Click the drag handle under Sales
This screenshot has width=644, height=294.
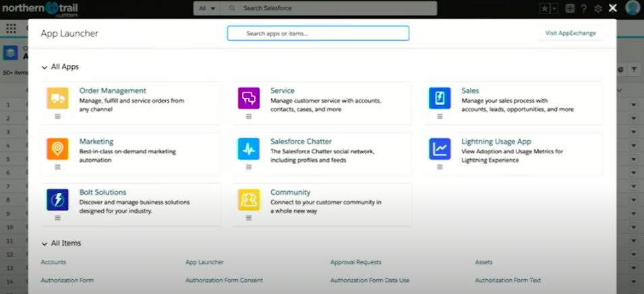point(440,116)
